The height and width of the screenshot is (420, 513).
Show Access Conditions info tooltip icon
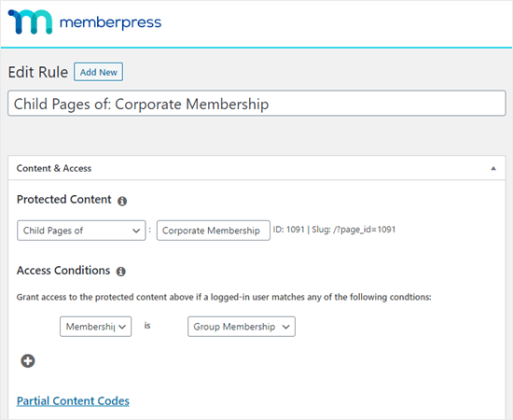pyautogui.click(x=121, y=272)
